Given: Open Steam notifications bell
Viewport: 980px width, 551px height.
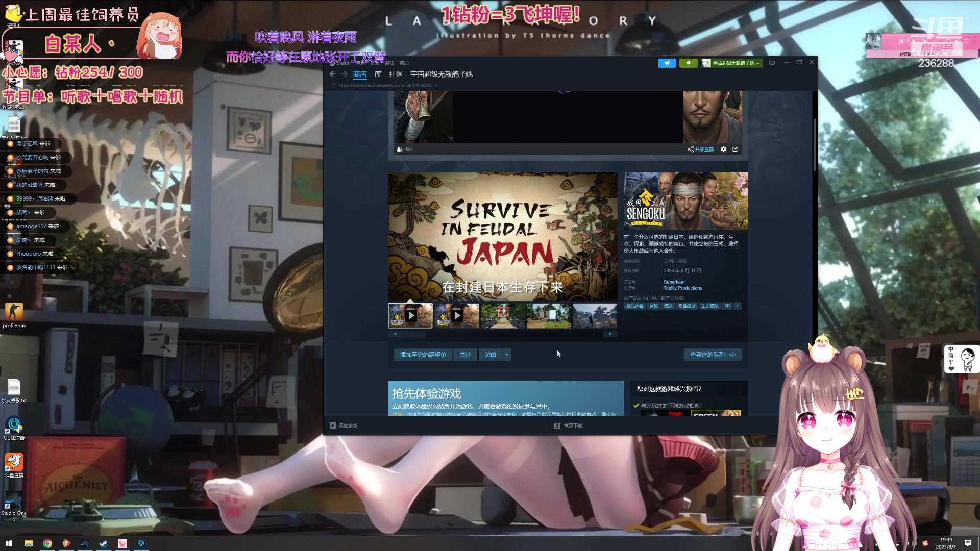Looking at the screenshot, I should [x=688, y=63].
